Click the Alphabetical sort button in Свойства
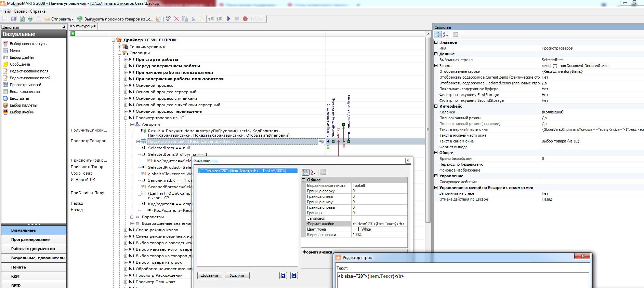Image resolution: width=644 pixels, height=288 pixels. tap(446, 34)
